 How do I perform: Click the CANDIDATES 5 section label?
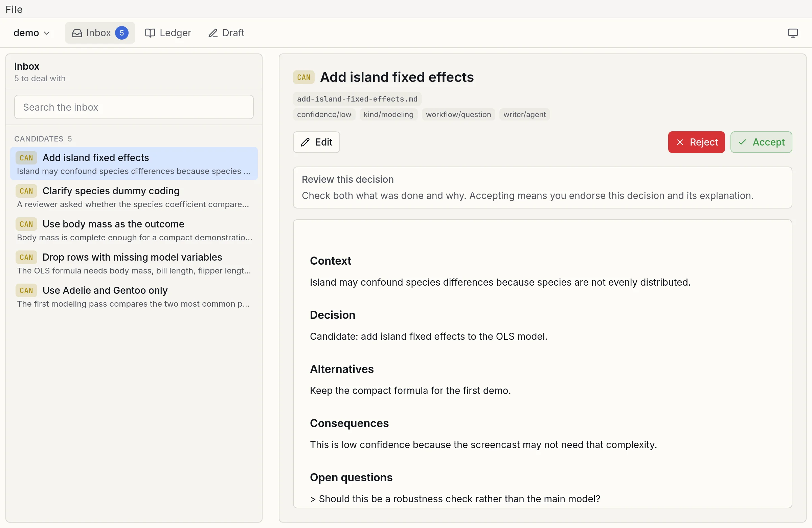(43, 138)
